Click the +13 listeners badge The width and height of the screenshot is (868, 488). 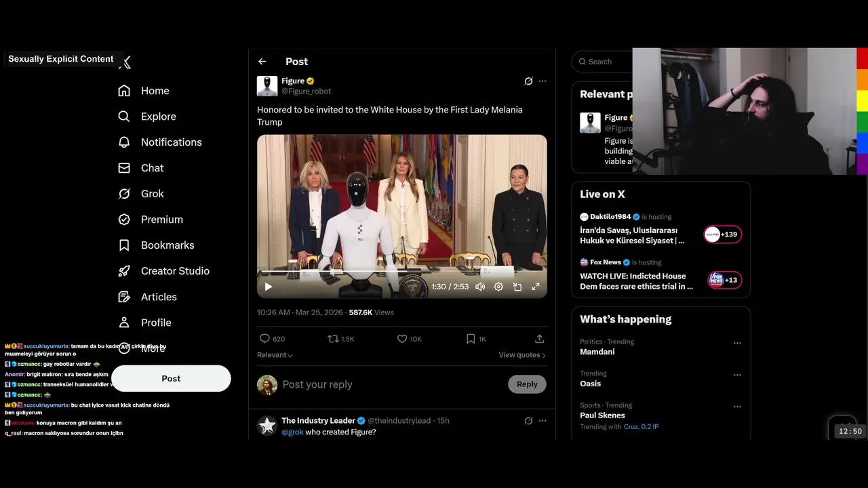coord(725,281)
